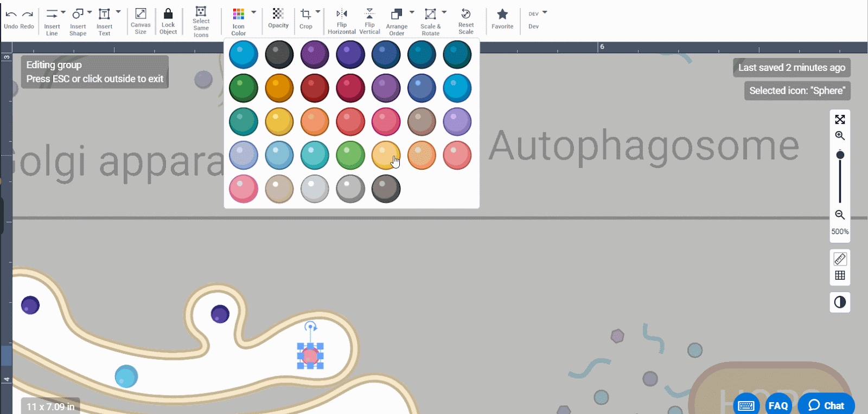Open the FAQ button
Image resolution: width=868 pixels, height=414 pixels.
pyautogui.click(x=778, y=405)
